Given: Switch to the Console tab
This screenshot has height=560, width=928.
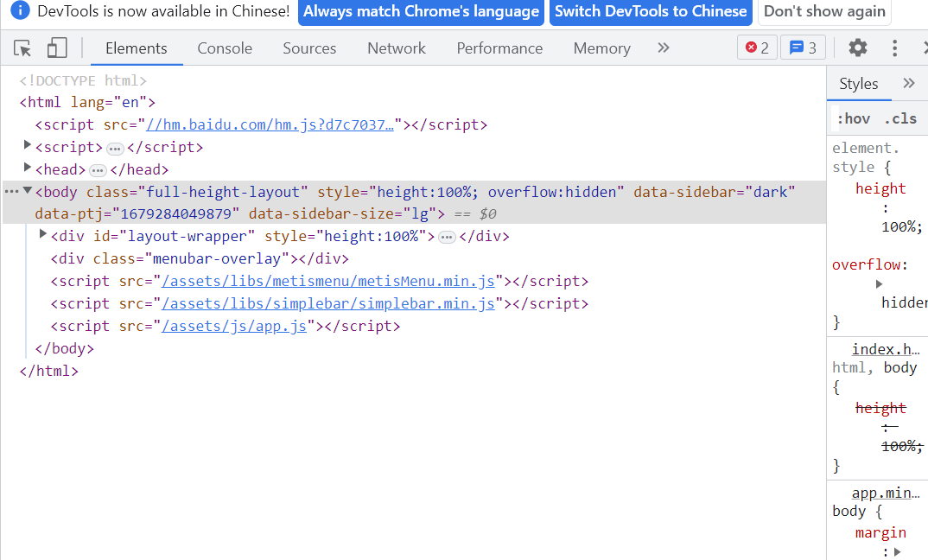Looking at the screenshot, I should coord(225,48).
